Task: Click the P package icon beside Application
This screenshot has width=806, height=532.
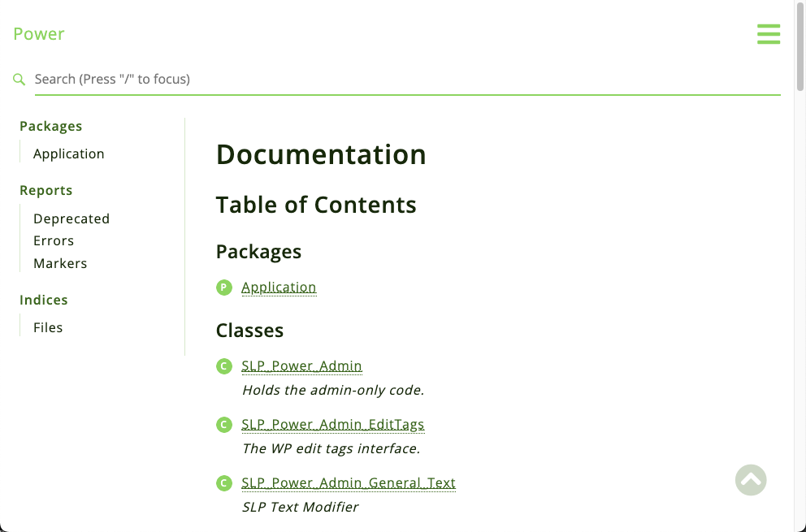Action: click(x=223, y=288)
